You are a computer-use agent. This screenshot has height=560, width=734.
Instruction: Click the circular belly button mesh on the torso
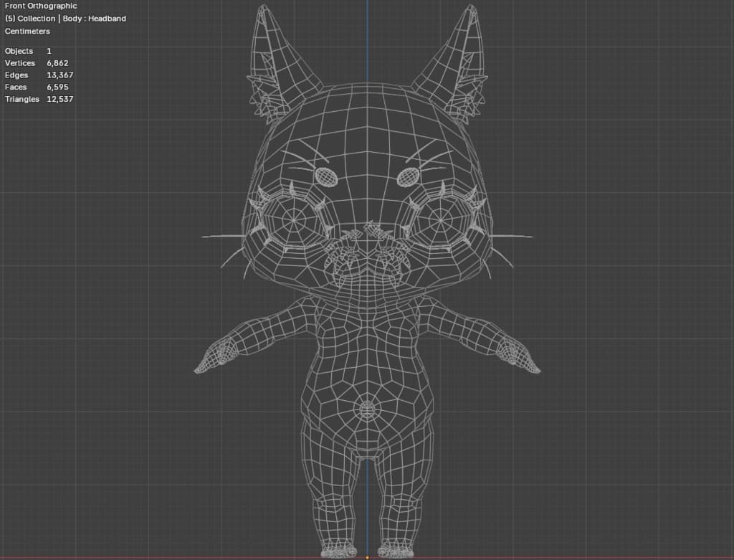click(367, 410)
